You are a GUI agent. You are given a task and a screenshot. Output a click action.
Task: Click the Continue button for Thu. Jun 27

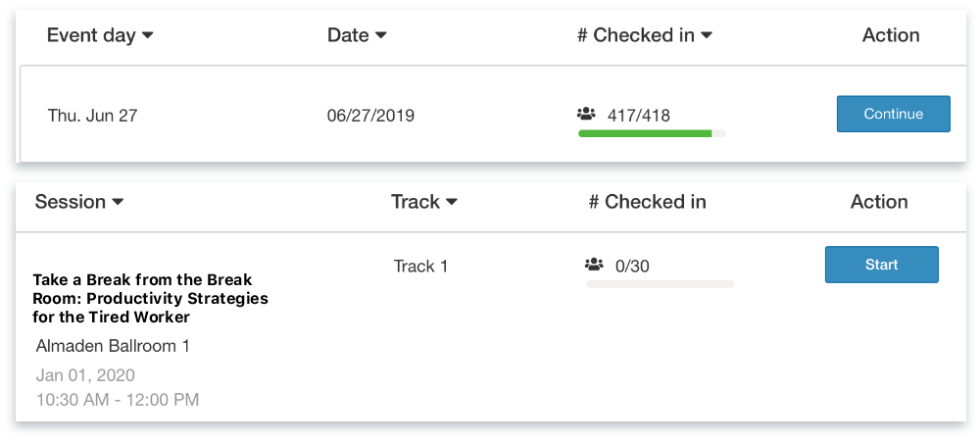[893, 114]
